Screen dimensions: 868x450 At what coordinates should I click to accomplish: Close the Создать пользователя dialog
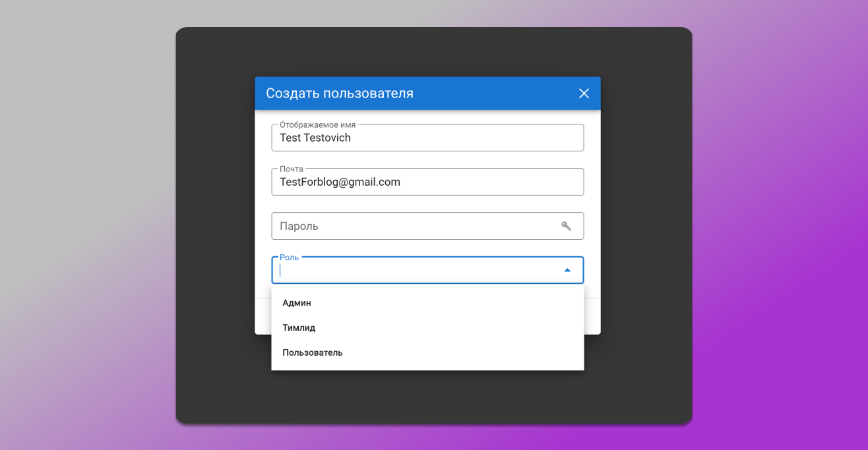(584, 94)
